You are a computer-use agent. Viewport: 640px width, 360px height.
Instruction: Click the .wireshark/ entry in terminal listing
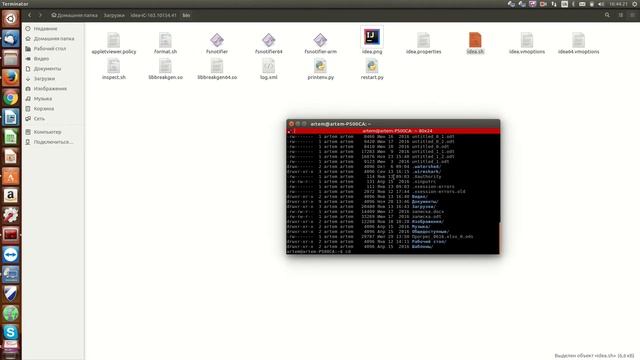(426, 171)
